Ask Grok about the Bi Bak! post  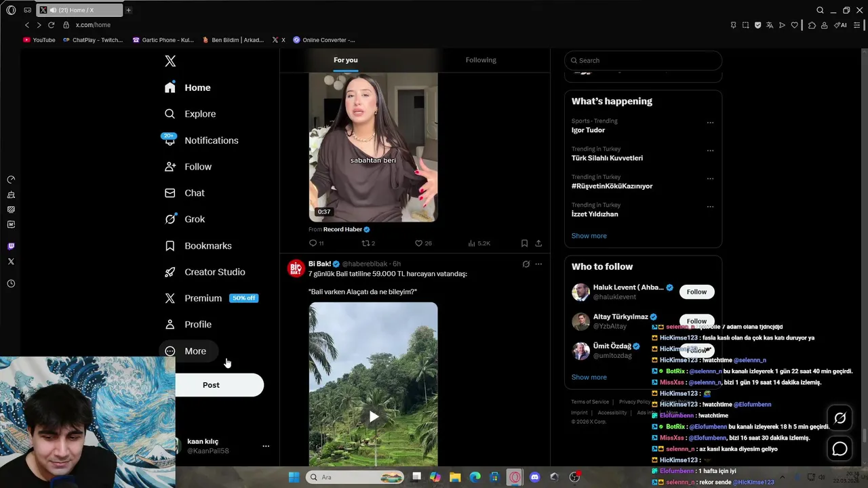(526, 264)
